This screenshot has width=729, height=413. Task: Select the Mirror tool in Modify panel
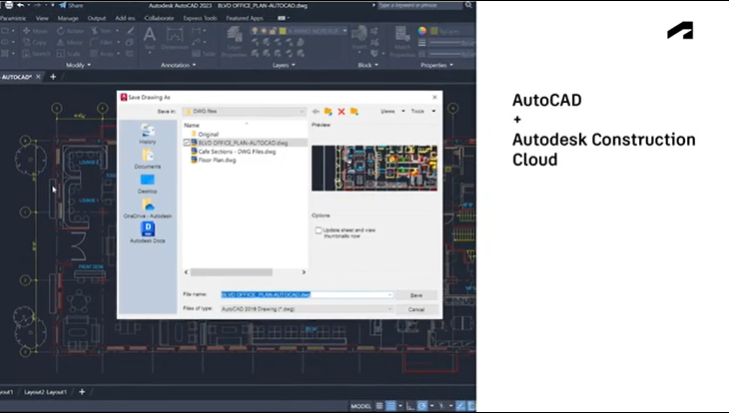70,42
